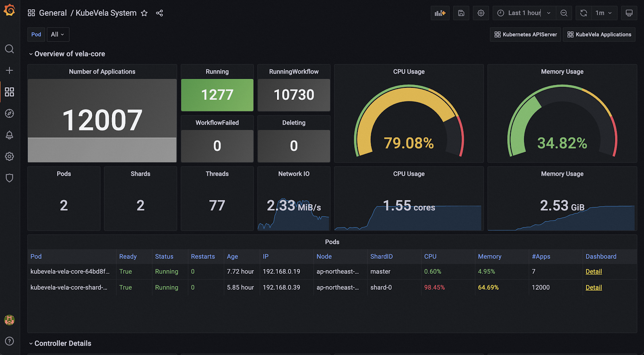
Task: Star the KubeVela System dashboard
Action: click(144, 13)
